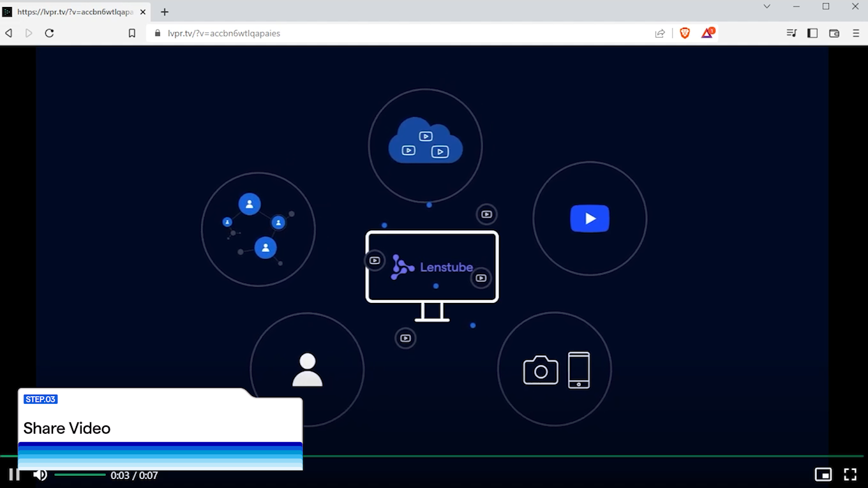Image resolution: width=868 pixels, height=488 pixels.
Task: Bookmark this page
Action: point(132,33)
